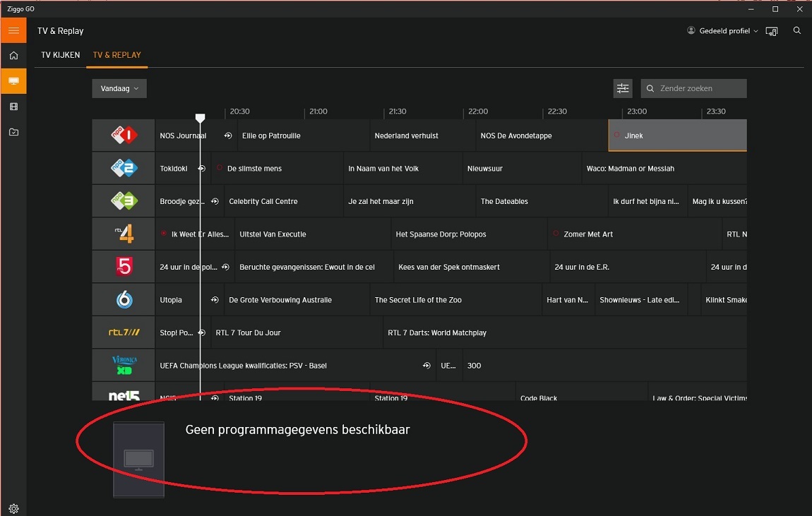Click replay icon on Broodje gez...

pos(215,201)
